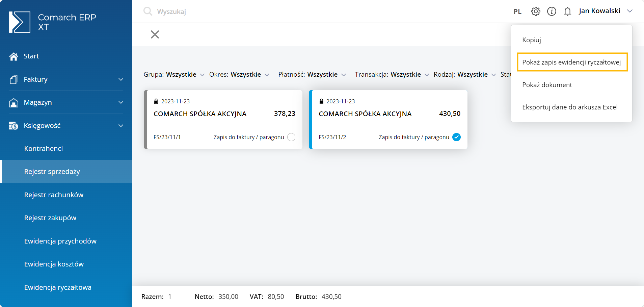Deselect the FS/23/11/2 card checkbox
Viewport: 644px width, 307px height.
pos(456,137)
